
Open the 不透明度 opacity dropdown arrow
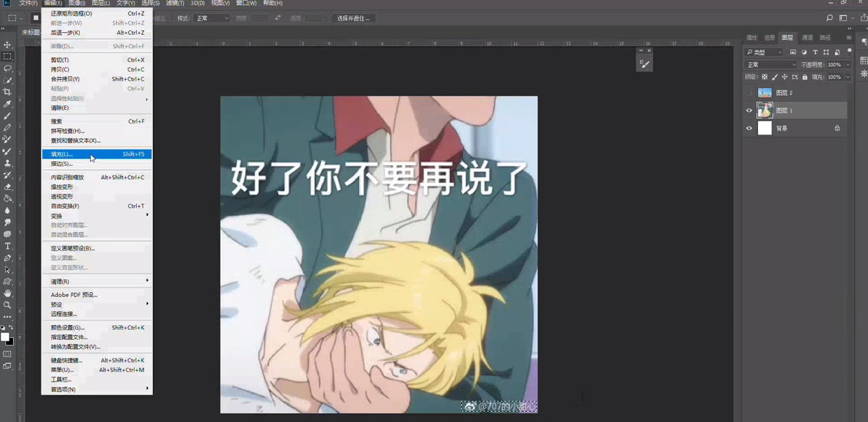(848, 65)
